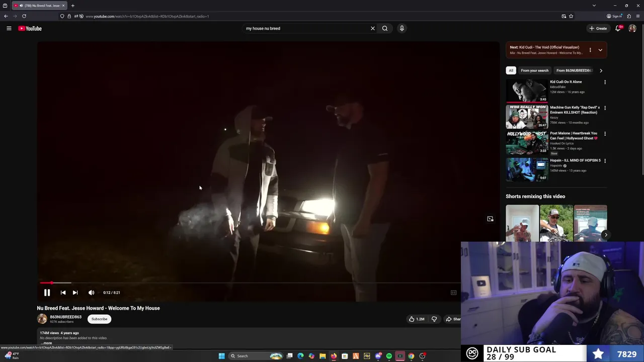The width and height of the screenshot is (644, 362).
Task: Open 'Machine Gun Kelly Rap Devil' reaction video
Action: pyautogui.click(x=526, y=117)
